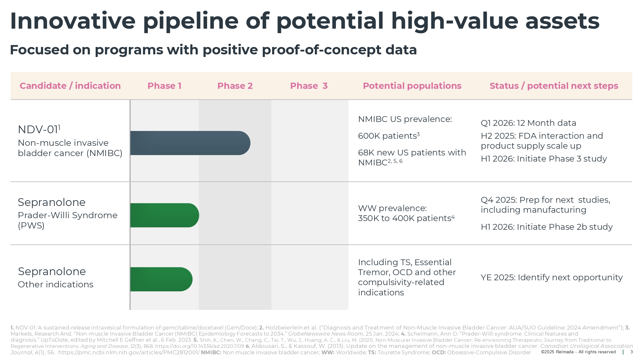Click the slide page number 3
Viewport: 644px width, 362px height.
(631, 352)
